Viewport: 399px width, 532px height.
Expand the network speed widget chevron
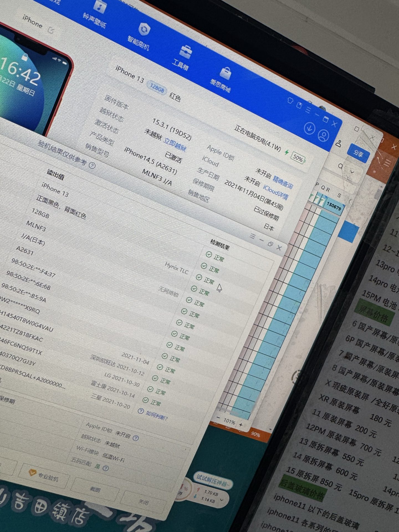[221, 500]
